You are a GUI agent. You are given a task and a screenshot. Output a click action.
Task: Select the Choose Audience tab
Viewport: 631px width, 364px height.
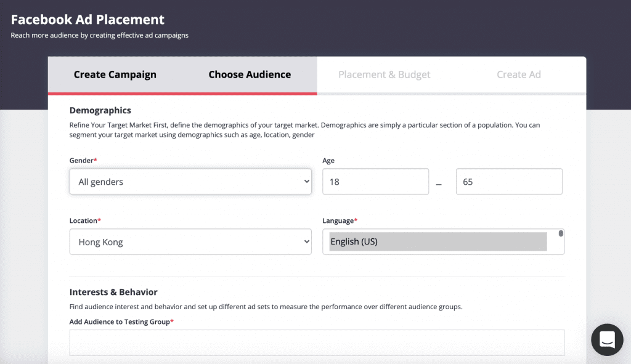coord(250,75)
